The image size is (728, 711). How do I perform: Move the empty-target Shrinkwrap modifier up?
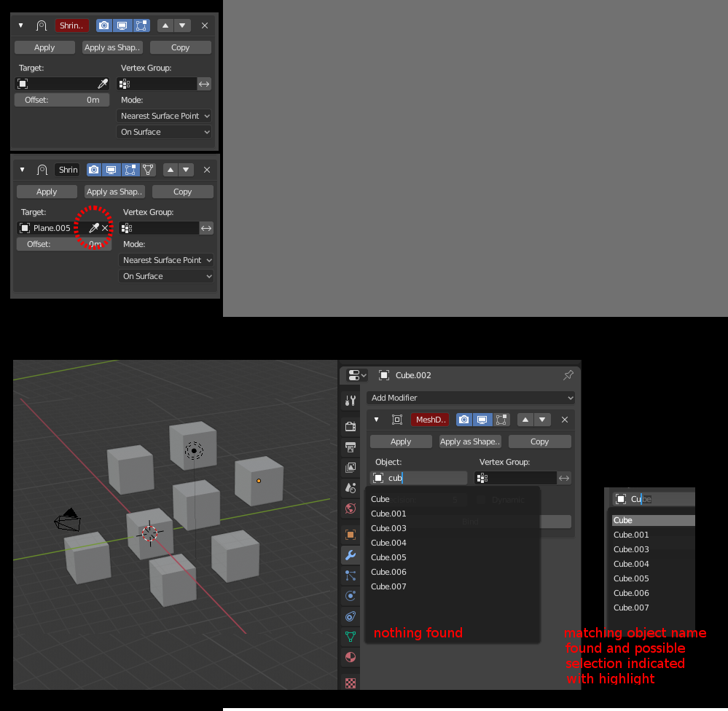tap(165, 25)
